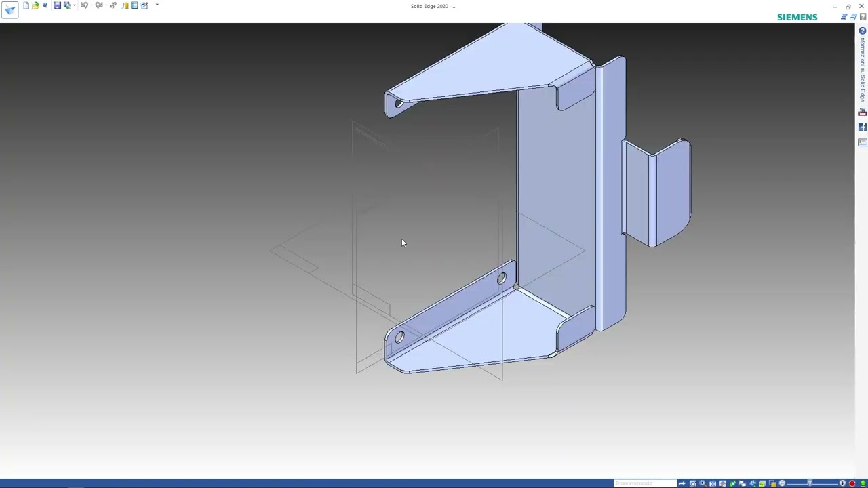This screenshot has height=488, width=868.
Task: Open the Help question mark icon
Action: pos(863,17)
